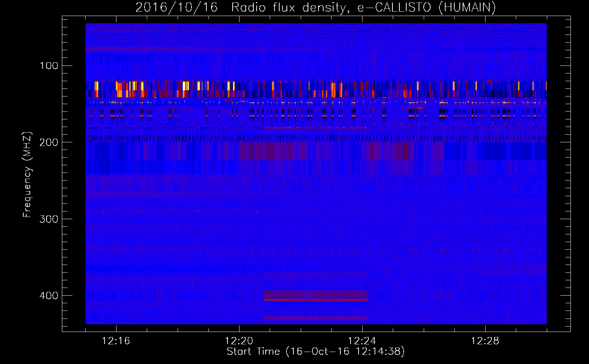589x364 pixels.
Task: Click the 12:28 time tick label
Action: click(x=485, y=341)
